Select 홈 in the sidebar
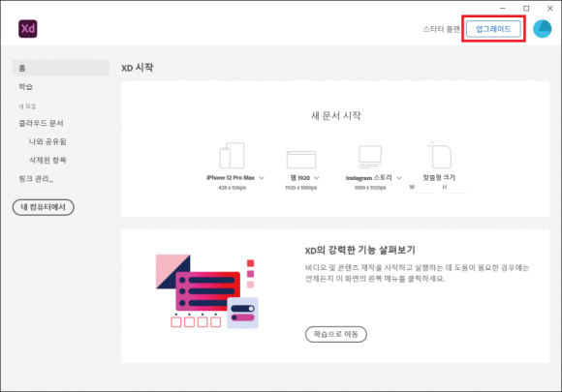The height and width of the screenshot is (392, 562). pos(61,68)
